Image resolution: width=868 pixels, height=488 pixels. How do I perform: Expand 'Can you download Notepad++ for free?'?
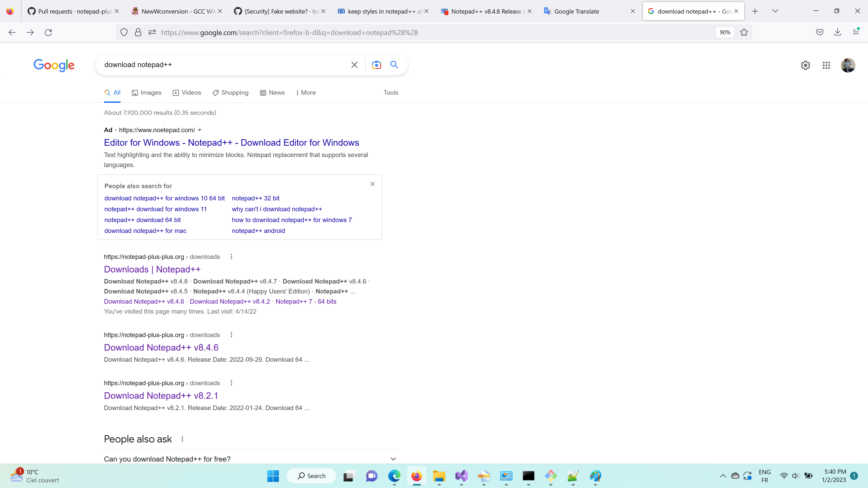coord(393,459)
